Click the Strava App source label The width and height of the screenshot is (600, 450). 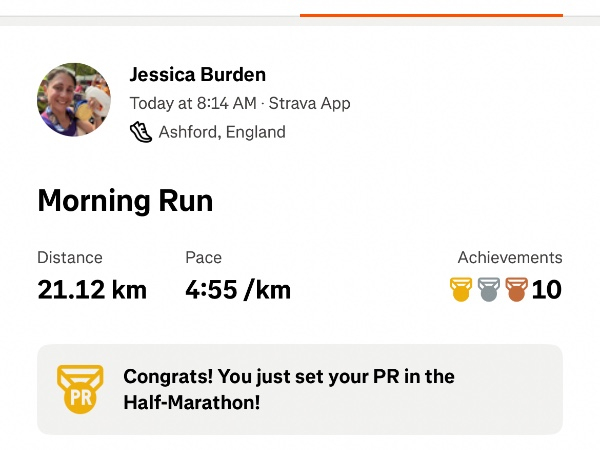308,103
